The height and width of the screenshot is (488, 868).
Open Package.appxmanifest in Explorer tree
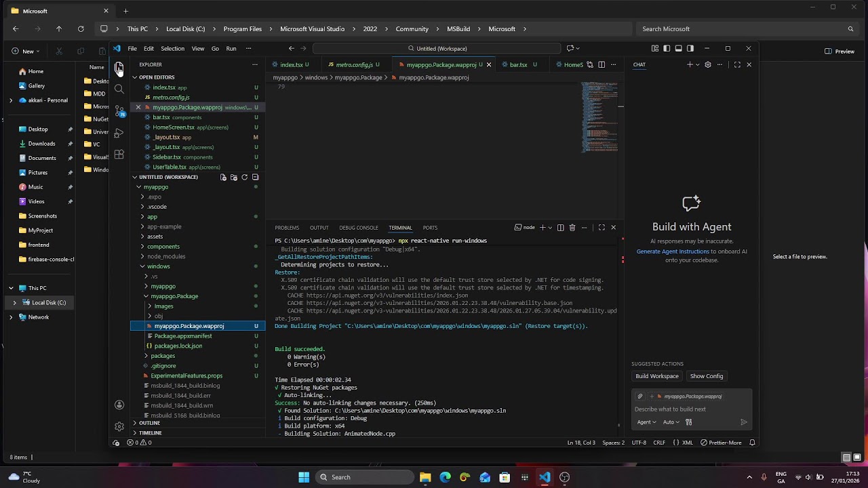pyautogui.click(x=183, y=336)
